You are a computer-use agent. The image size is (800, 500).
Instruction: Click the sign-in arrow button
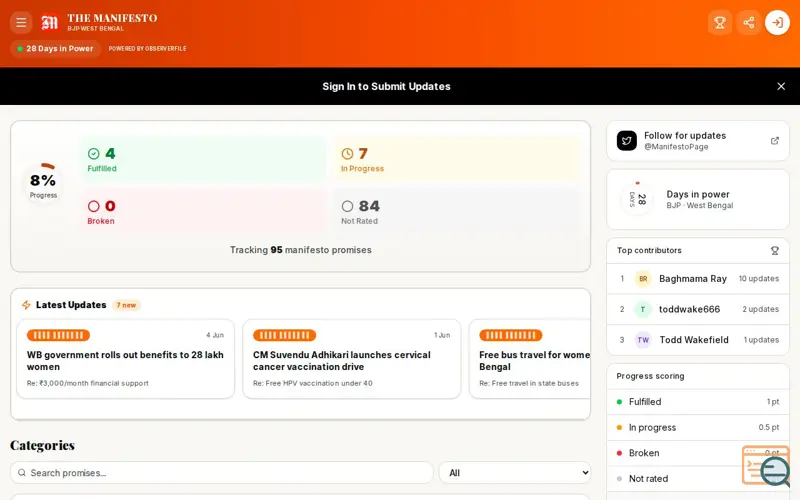click(x=777, y=22)
